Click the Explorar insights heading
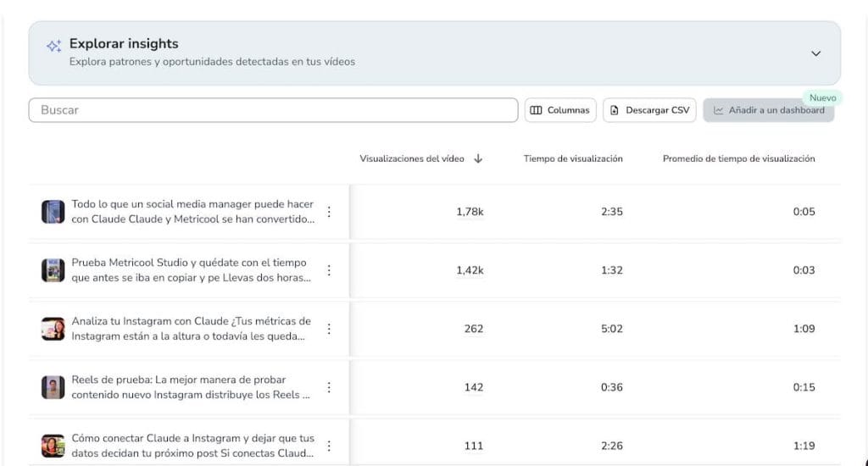This screenshot has height=466, width=868. (x=124, y=44)
